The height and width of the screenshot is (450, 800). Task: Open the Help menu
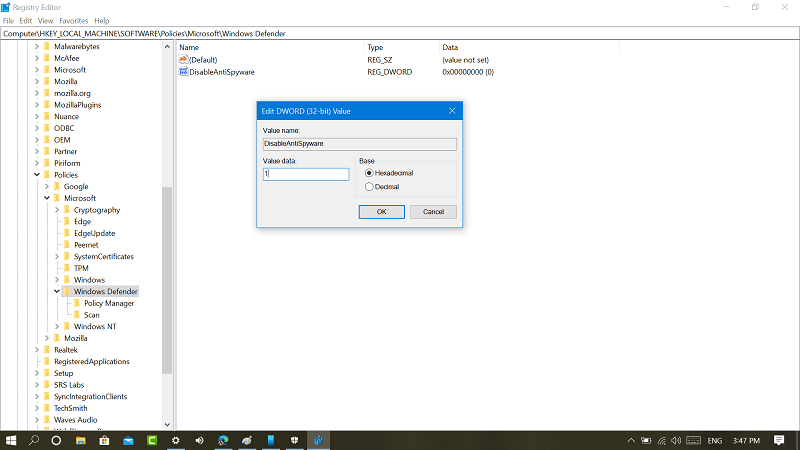tap(102, 21)
